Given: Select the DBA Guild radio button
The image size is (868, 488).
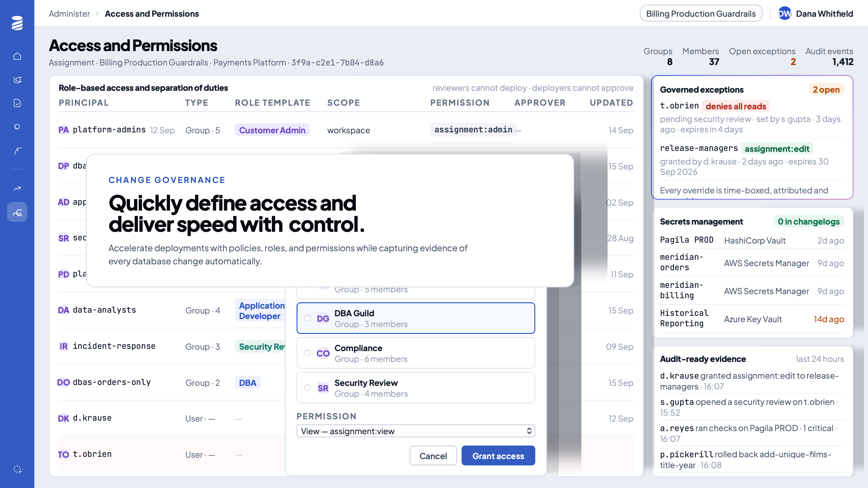Looking at the screenshot, I should tap(307, 318).
